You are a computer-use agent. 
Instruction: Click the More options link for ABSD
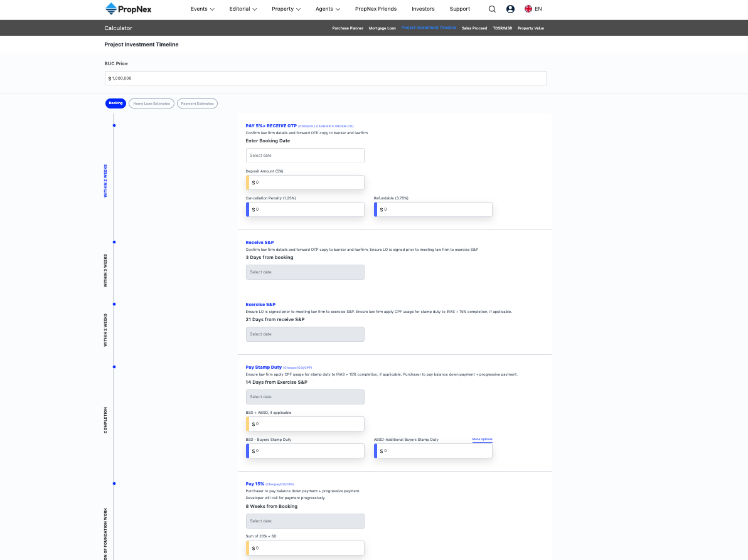click(482, 440)
